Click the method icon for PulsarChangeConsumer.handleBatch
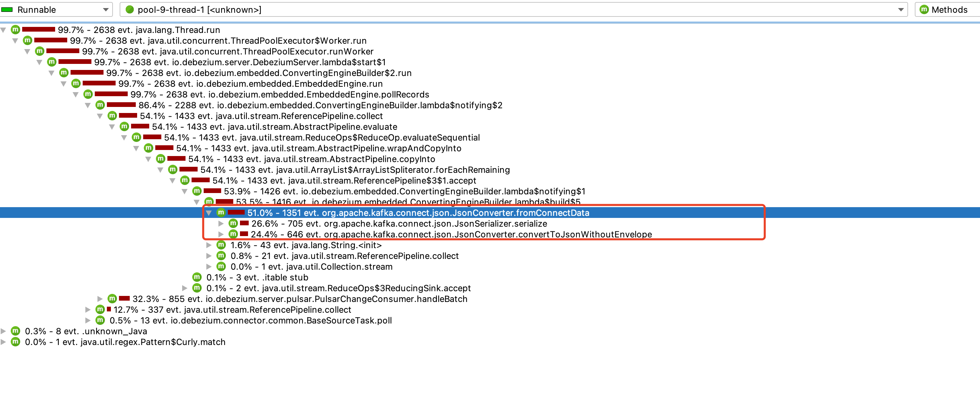The image size is (980, 419). pyautogui.click(x=112, y=299)
